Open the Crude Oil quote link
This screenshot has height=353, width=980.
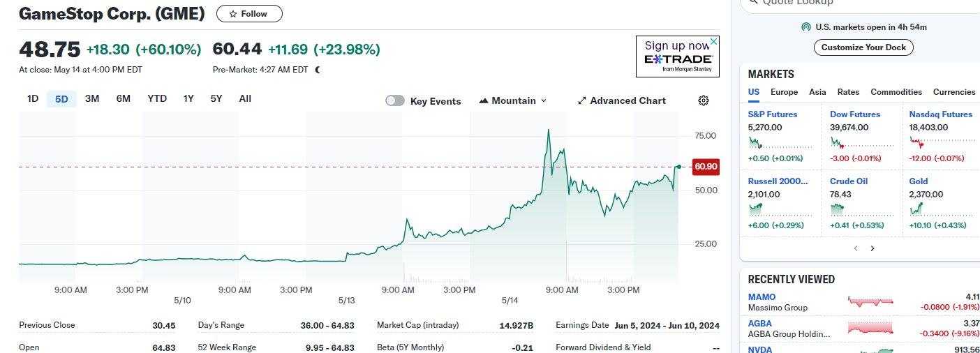point(848,181)
